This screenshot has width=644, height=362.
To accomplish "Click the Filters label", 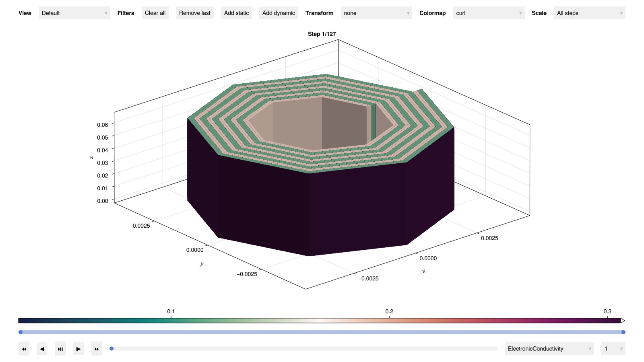I will click(126, 13).
